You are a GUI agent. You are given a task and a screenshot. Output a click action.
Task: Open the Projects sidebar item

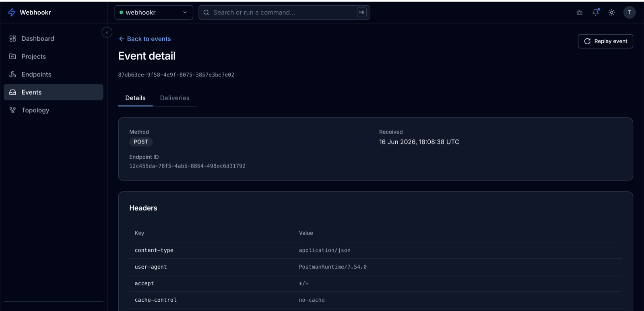click(54, 56)
